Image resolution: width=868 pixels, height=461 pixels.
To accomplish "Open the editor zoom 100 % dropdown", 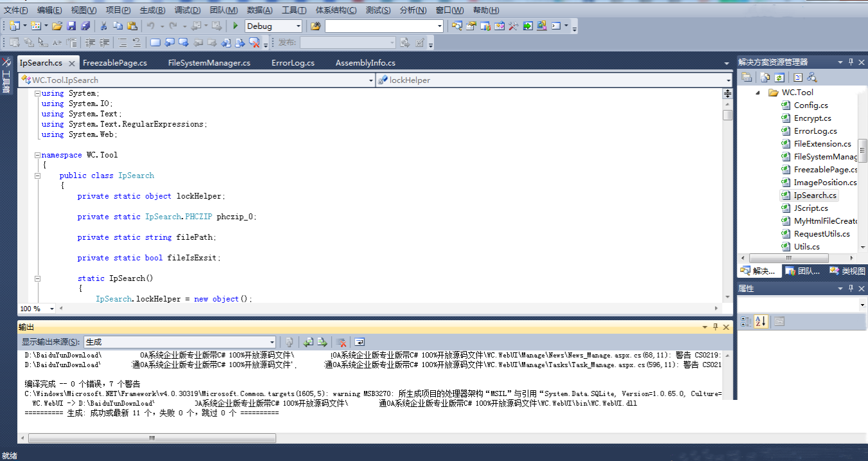I will (53, 309).
